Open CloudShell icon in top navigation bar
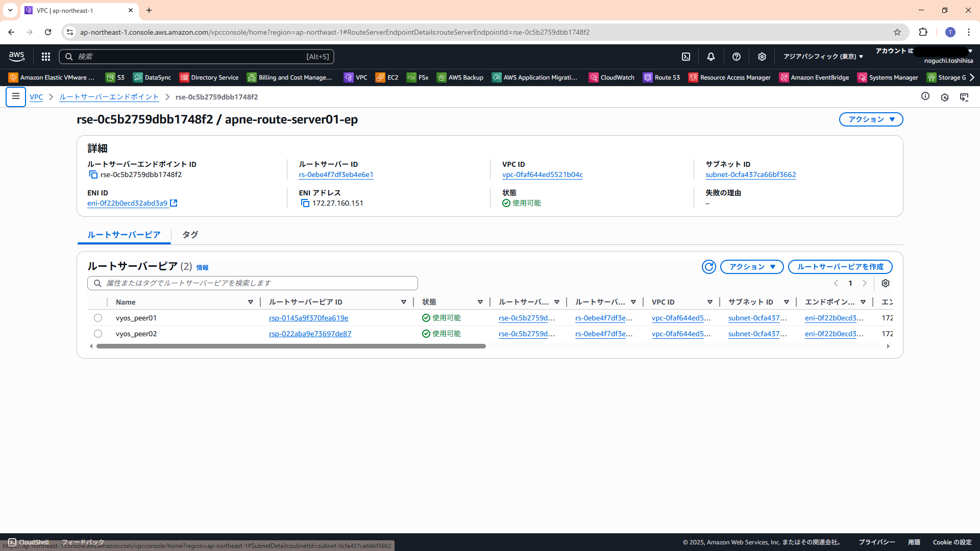Viewport: 980px width, 551px height. coord(686,57)
